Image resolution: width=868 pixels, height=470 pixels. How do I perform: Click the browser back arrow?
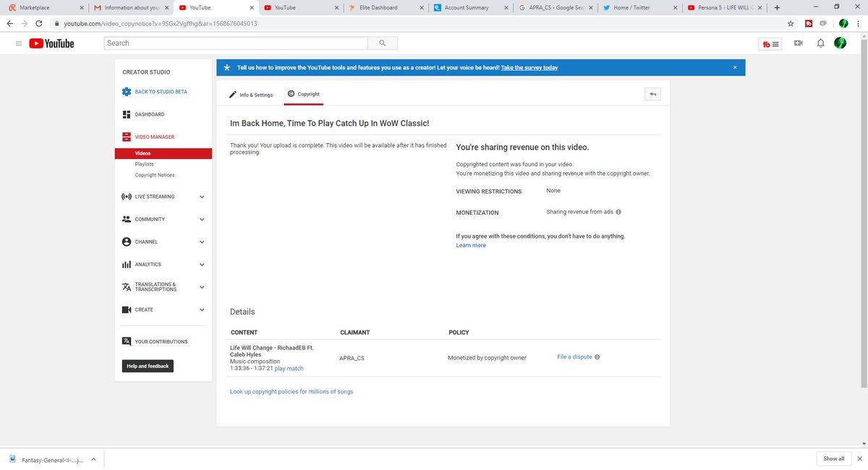coord(10,23)
